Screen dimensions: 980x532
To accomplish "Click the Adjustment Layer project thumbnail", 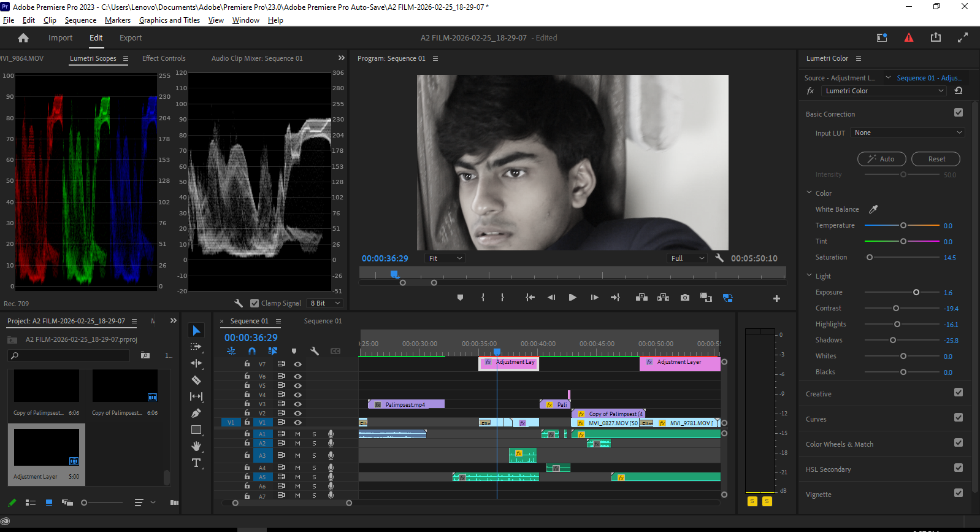I will click(x=47, y=447).
